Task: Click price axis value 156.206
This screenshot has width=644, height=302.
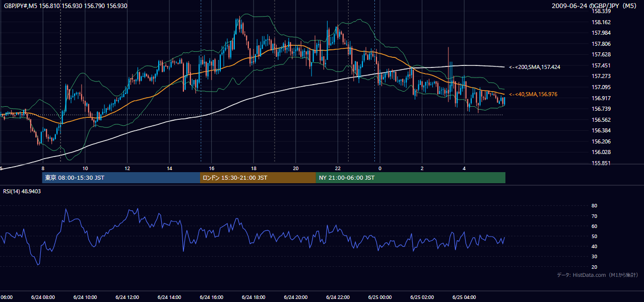Action: (601, 141)
